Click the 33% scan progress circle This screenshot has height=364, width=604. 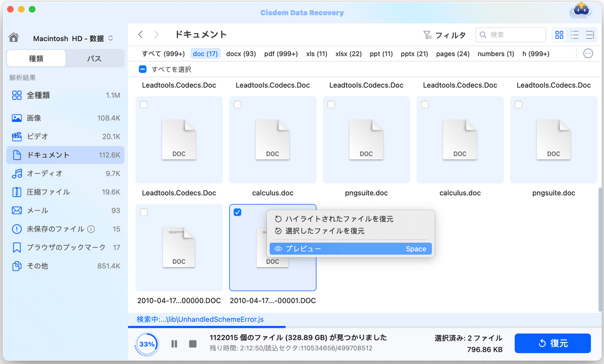point(147,344)
